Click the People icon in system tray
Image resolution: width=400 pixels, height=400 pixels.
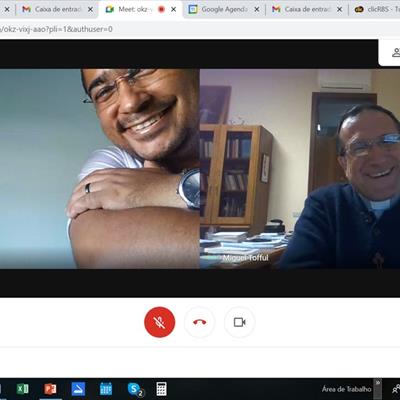(x=396, y=389)
